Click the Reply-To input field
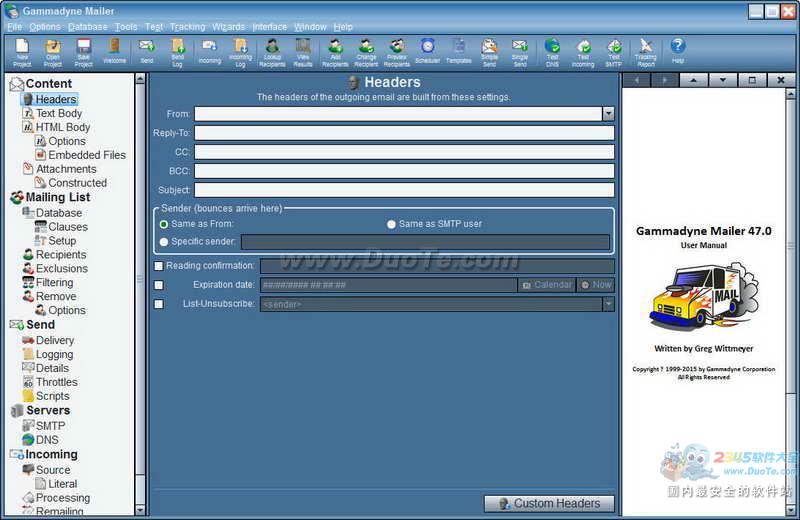The width and height of the screenshot is (800, 520). pos(404,133)
